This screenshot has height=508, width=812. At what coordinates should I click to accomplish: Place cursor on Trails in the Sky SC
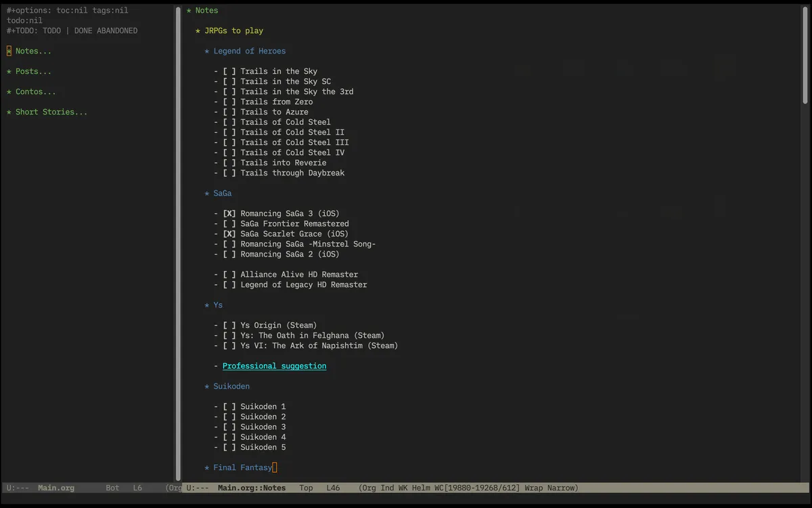tap(286, 81)
